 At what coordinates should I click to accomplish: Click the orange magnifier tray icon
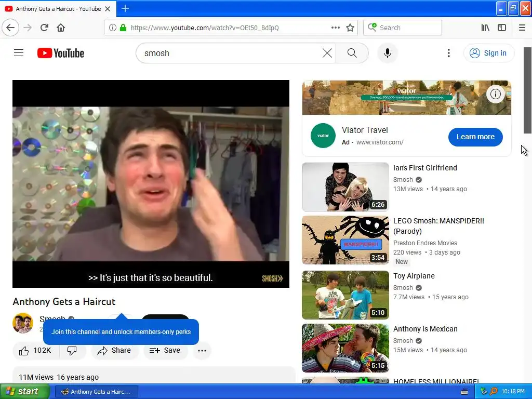(x=494, y=392)
